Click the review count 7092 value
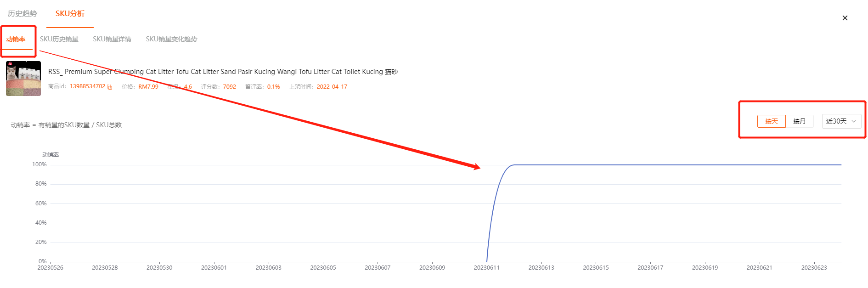 [230, 87]
